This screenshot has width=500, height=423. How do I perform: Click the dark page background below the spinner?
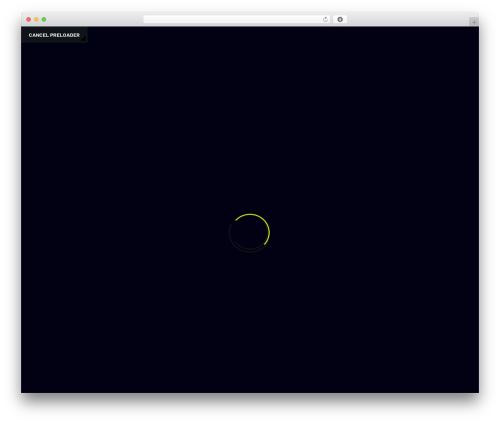[249, 320]
